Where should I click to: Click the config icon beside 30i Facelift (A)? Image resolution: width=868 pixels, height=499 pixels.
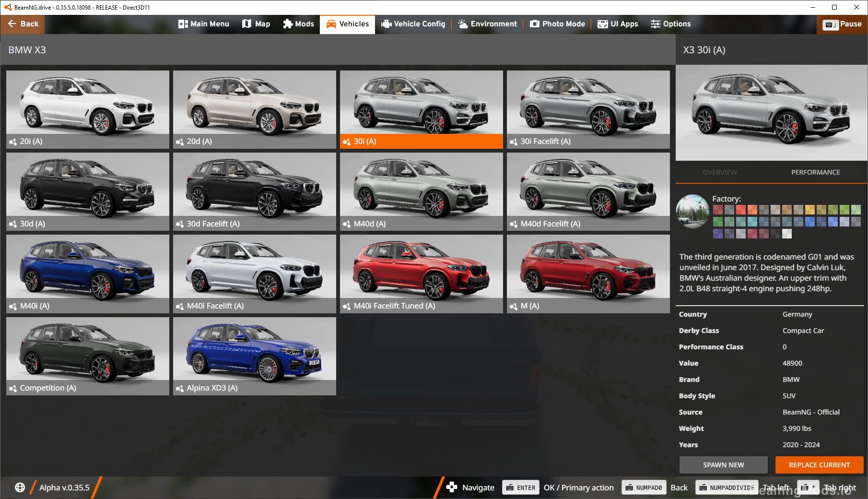click(514, 142)
